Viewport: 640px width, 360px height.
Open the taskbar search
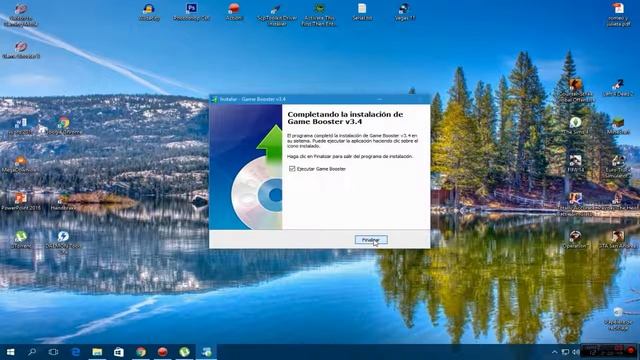32,352
